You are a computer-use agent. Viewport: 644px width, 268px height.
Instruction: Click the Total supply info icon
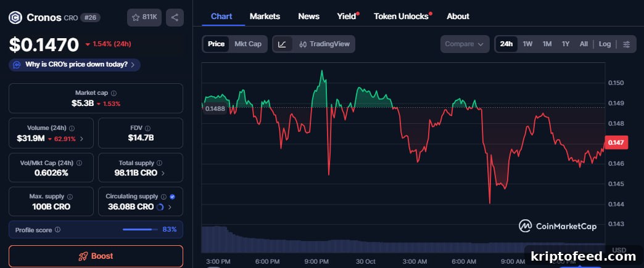[159, 163]
